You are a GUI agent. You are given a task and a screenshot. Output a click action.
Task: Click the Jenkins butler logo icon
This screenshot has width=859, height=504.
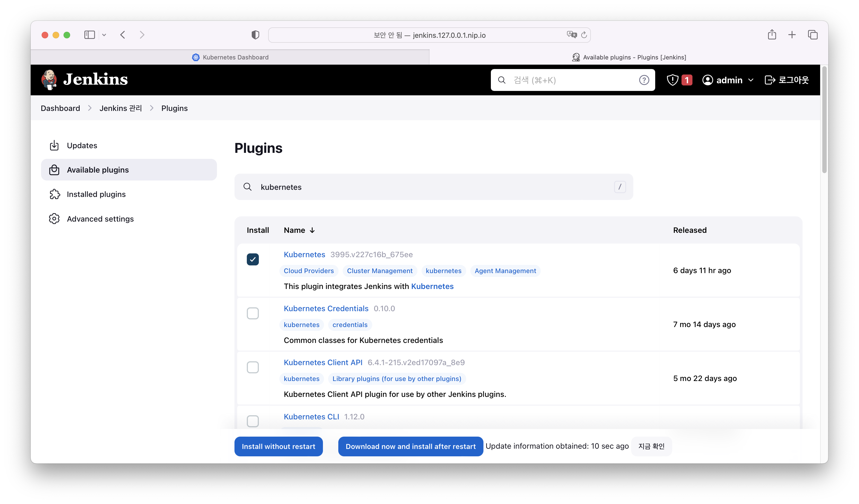pos(49,79)
